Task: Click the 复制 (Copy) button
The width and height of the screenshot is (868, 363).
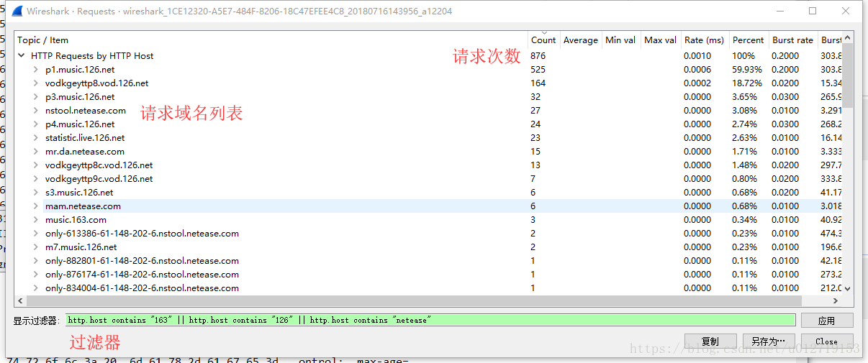Action: (710, 341)
